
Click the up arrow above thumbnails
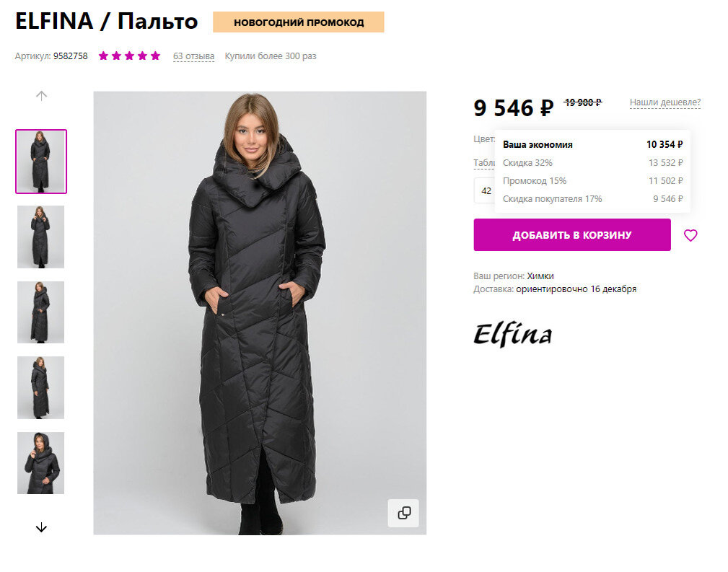[41, 96]
